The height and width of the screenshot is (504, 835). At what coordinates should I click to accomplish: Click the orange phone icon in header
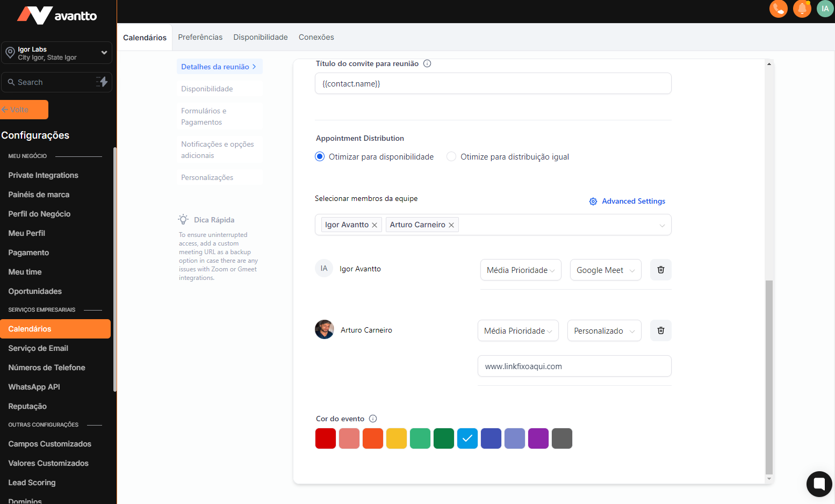click(x=778, y=9)
